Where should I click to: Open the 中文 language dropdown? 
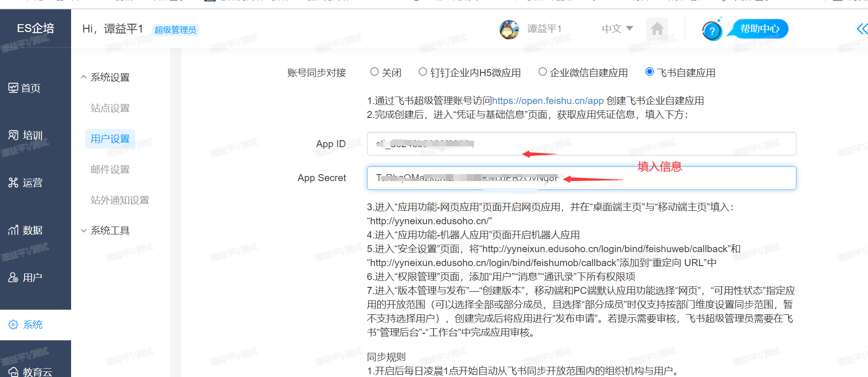click(x=617, y=29)
